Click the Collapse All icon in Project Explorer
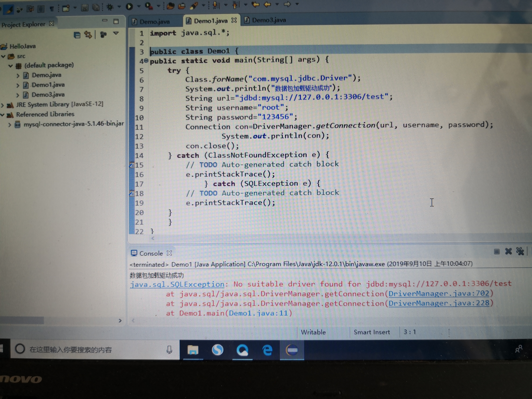Image resolution: width=532 pixels, height=399 pixels. coord(77,35)
